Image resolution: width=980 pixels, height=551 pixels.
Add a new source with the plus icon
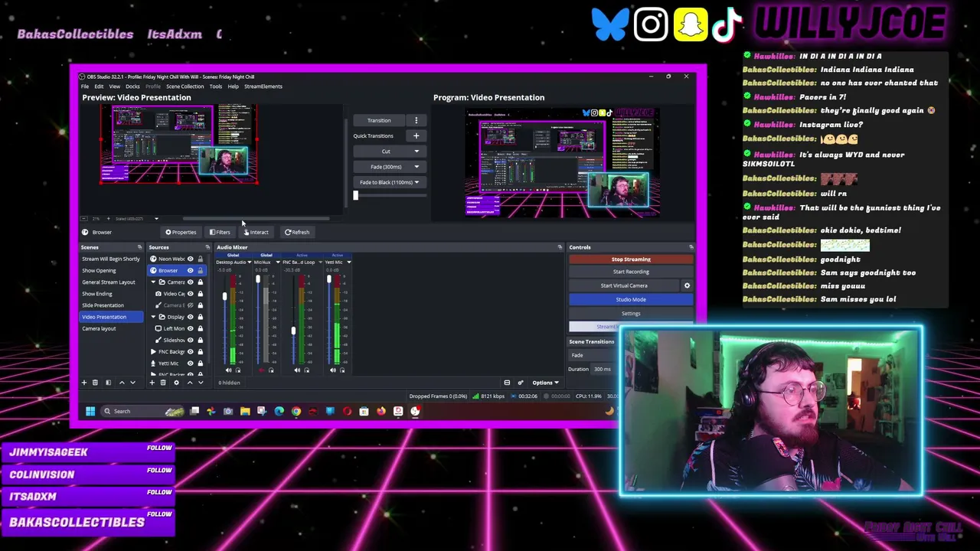pos(152,383)
